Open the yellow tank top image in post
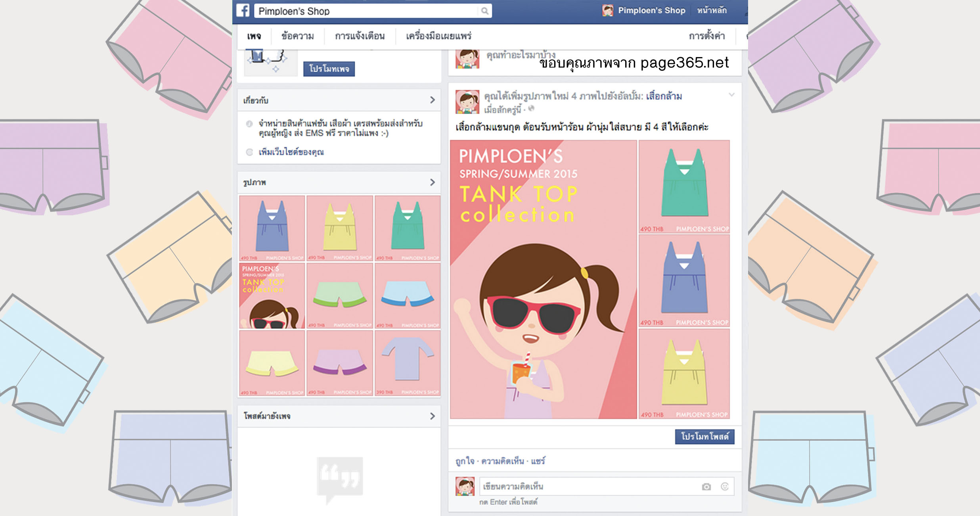This screenshot has width=980, height=516. (x=684, y=374)
